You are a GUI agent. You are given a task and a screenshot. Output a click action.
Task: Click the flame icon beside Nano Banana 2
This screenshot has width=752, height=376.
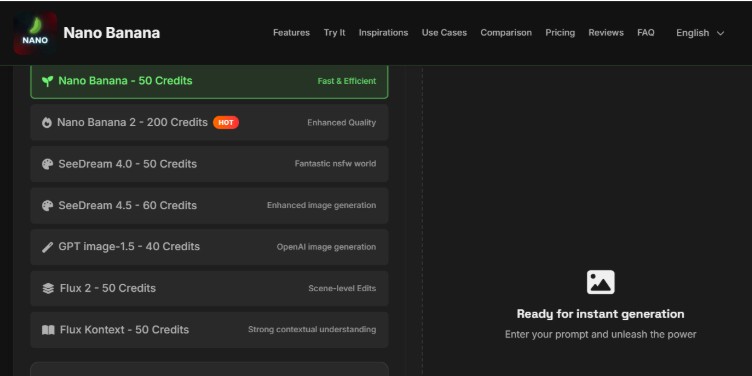point(47,123)
